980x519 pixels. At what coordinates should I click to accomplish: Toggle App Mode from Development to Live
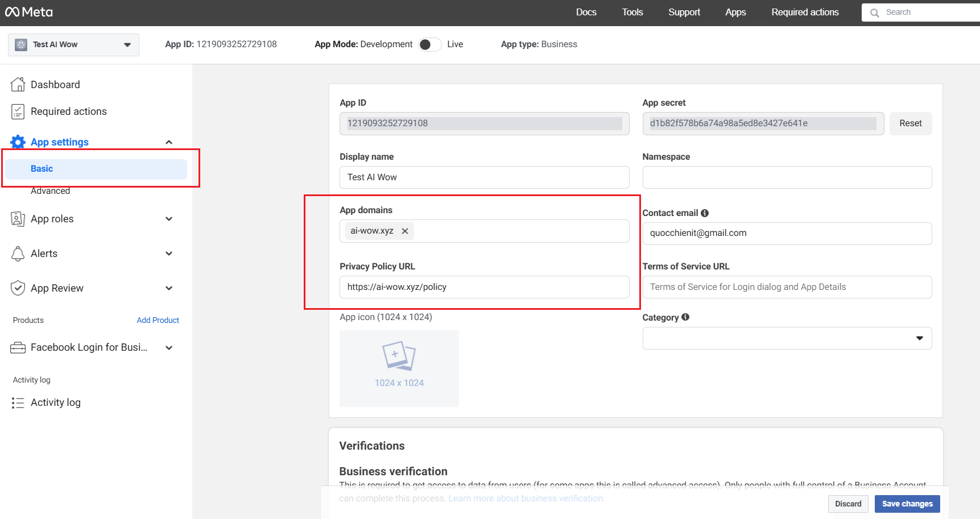tap(430, 44)
